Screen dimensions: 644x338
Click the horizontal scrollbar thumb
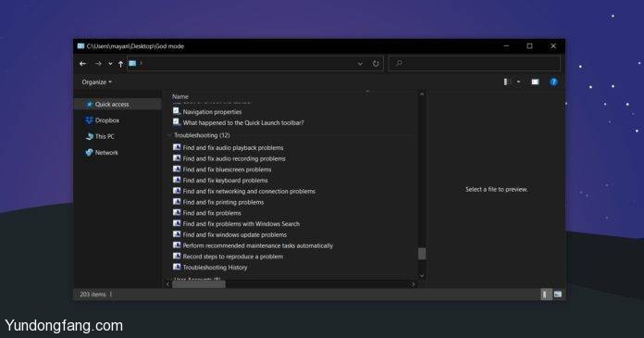pos(199,284)
